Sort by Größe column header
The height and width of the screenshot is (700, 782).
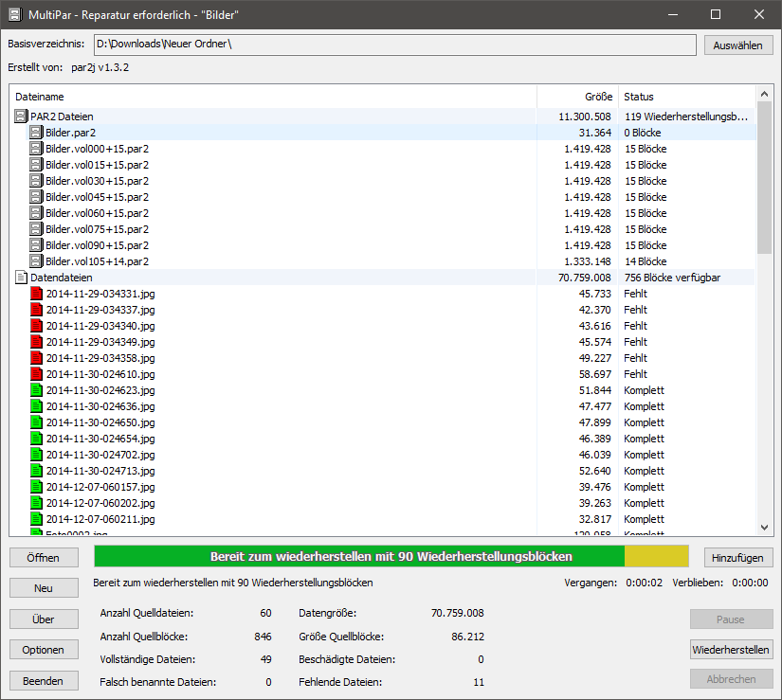(x=577, y=97)
